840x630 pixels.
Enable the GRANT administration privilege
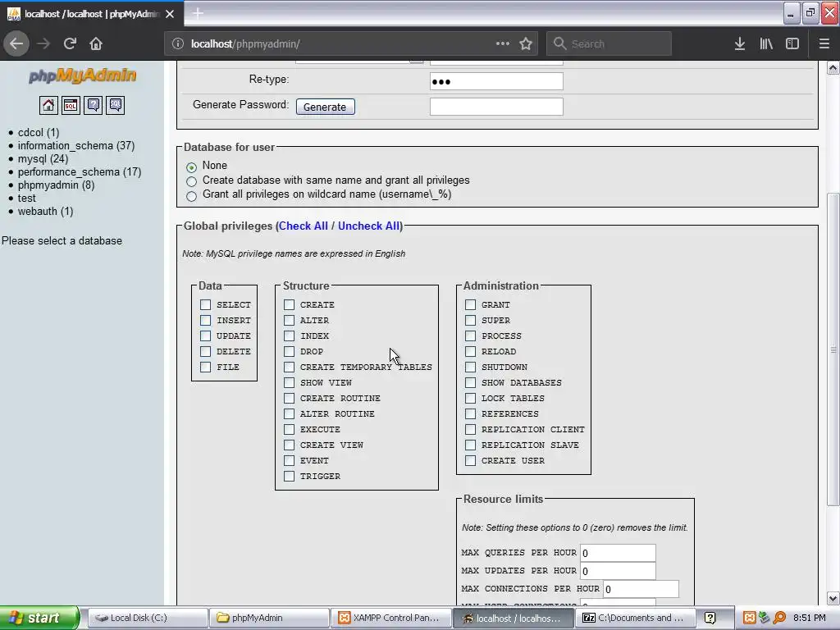pyautogui.click(x=470, y=305)
